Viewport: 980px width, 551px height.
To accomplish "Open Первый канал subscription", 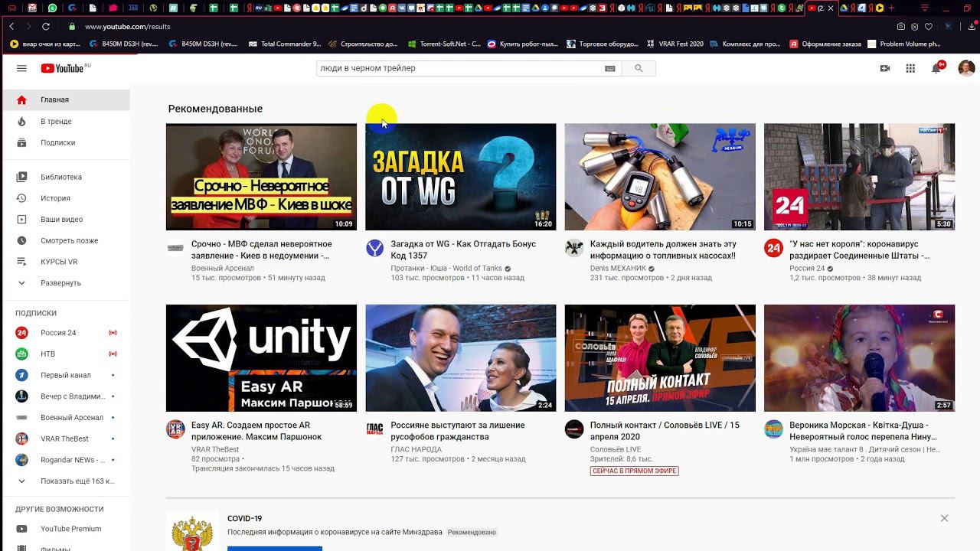I will pyautogui.click(x=65, y=375).
